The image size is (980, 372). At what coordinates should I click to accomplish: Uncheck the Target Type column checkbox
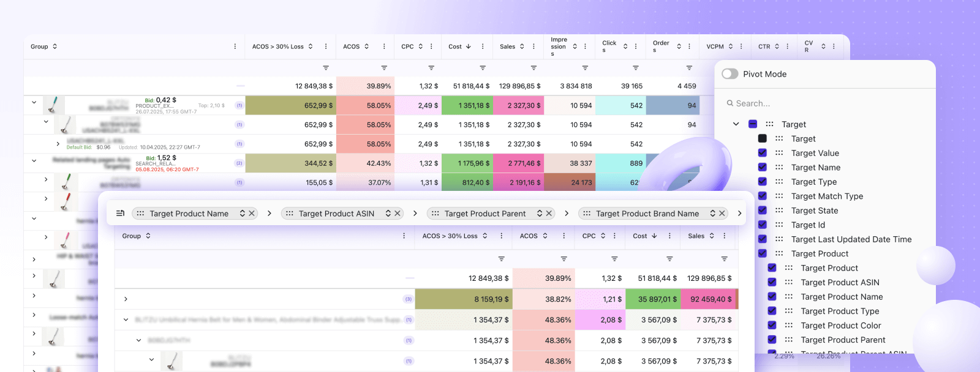pos(763,182)
